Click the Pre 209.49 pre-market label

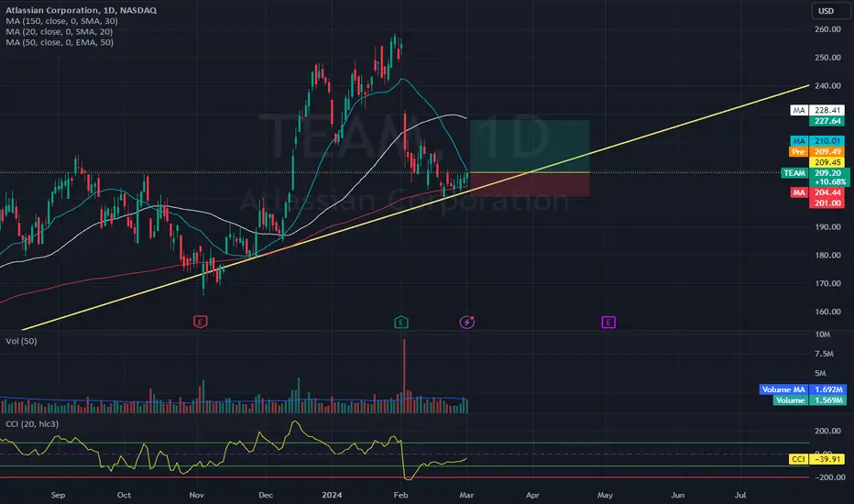click(816, 151)
